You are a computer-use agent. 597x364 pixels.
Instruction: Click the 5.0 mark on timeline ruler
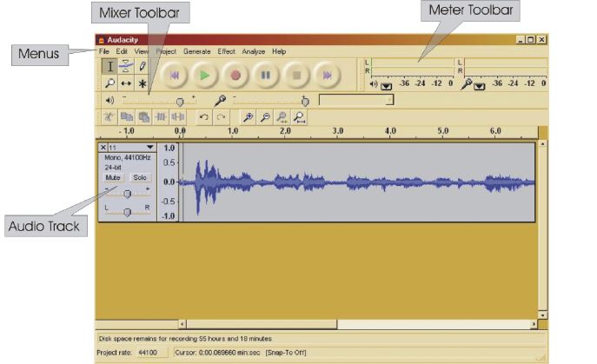pos(443,131)
